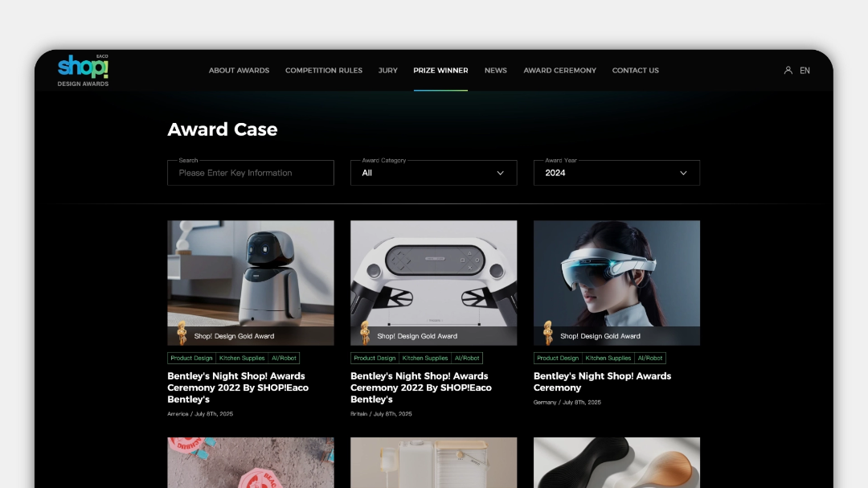Screen dimensions: 868x488
Task: Open the user account icon
Action: pos(788,71)
